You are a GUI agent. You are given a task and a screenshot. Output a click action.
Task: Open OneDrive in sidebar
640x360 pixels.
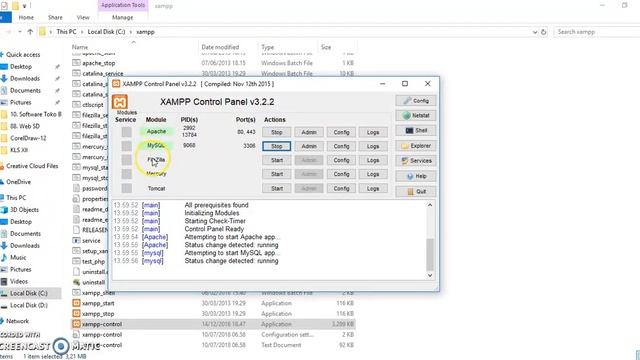coord(18,182)
